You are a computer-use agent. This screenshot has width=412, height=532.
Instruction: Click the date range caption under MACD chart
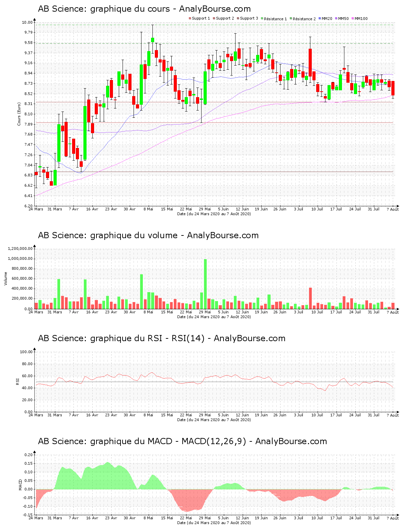tap(214, 522)
